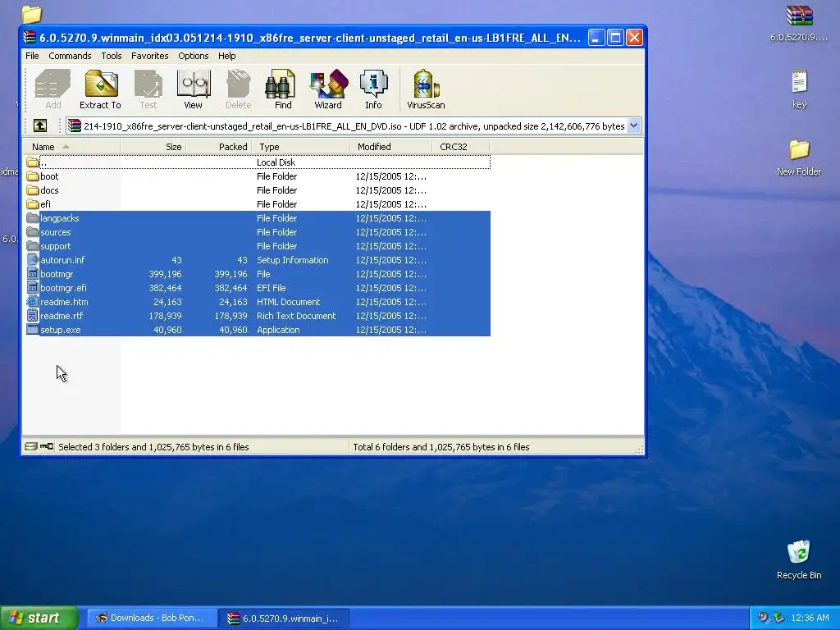The height and width of the screenshot is (630, 840).
Task: Maximize the WinRAR window
Action: [615, 38]
